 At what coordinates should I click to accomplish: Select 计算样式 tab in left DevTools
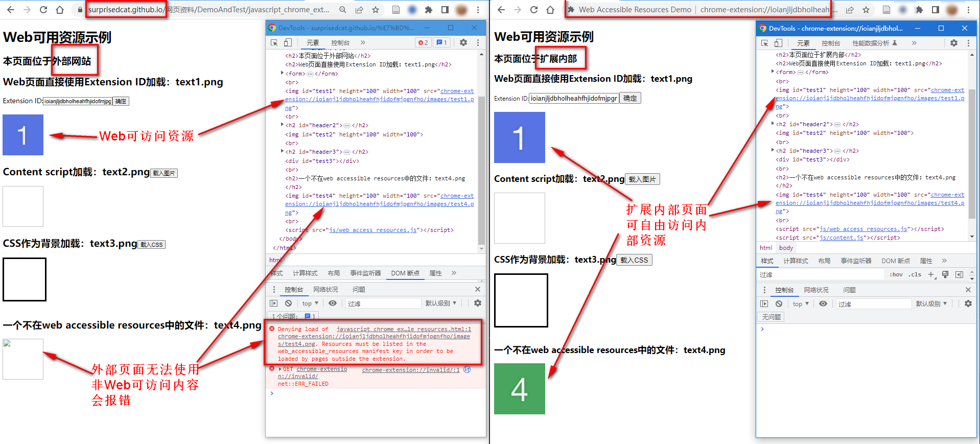point(305,273)
